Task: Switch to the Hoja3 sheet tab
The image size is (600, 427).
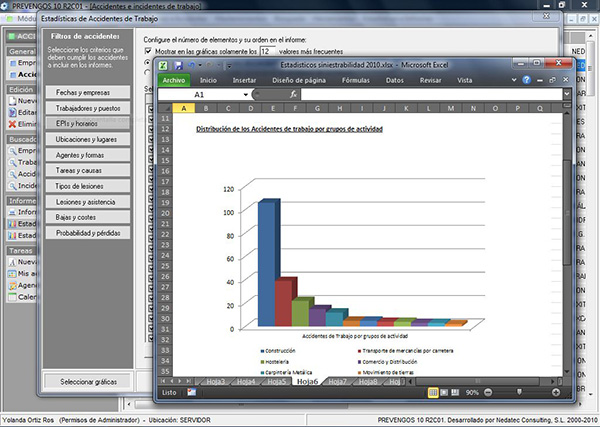Action: (x=215, y=381)
